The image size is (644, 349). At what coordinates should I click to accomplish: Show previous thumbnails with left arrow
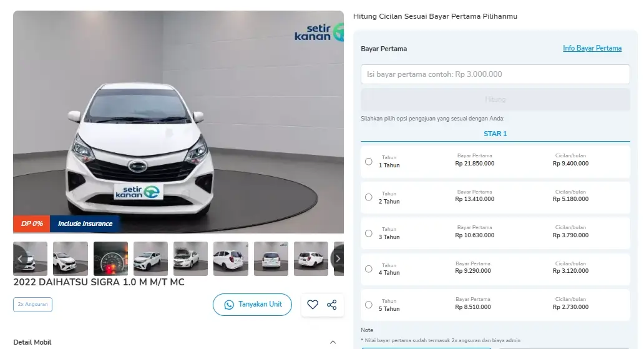coord(20,258)
